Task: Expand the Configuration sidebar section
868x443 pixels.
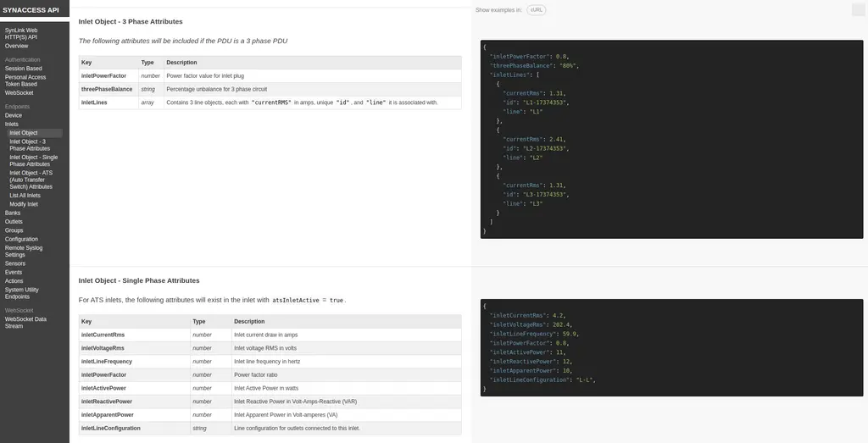Action: click(21, 240)
